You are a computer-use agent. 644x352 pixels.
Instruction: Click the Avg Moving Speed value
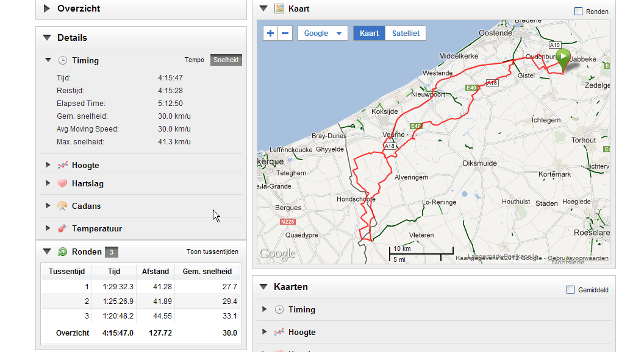174,129
